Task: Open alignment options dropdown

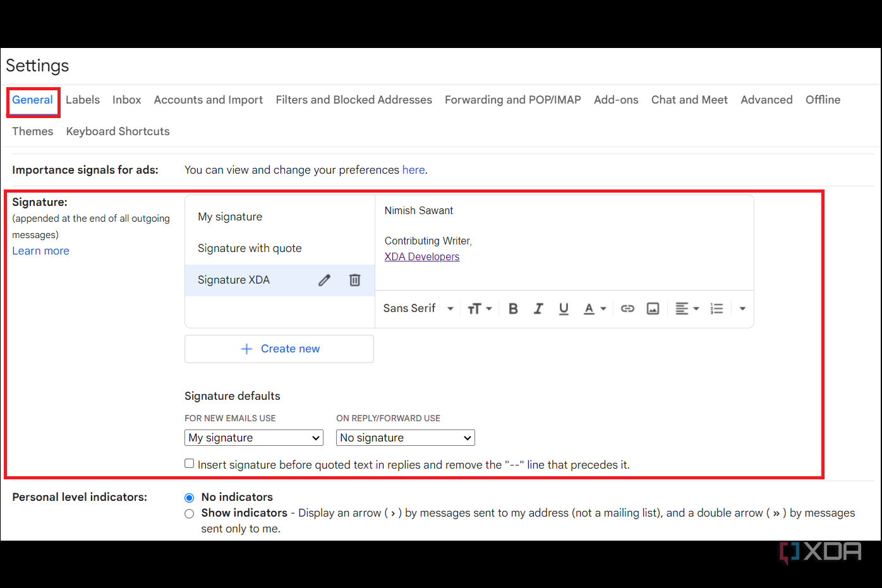Action: (x=687, y=308)
